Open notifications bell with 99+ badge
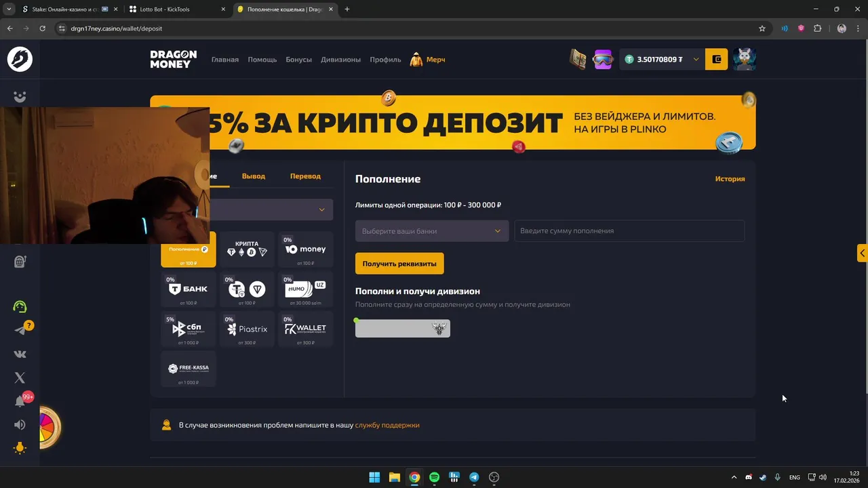The height and width of the screenshot is (488, 868). 20,401
